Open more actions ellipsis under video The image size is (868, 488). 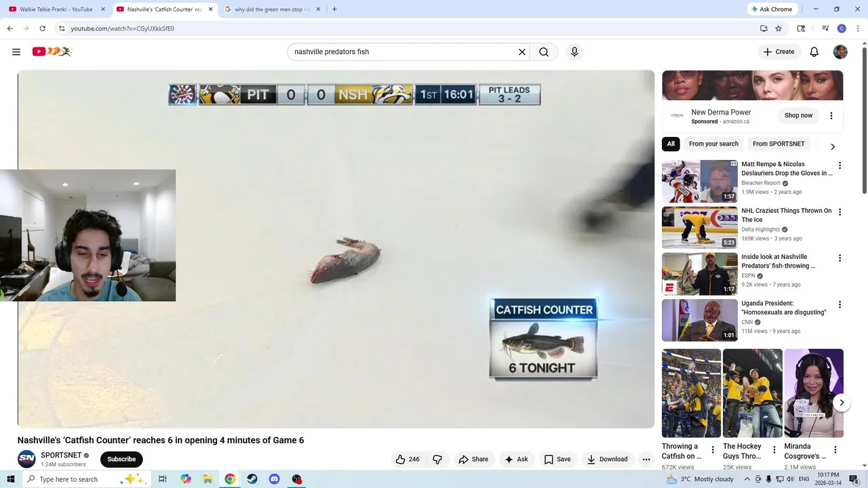tap(646, 459)
